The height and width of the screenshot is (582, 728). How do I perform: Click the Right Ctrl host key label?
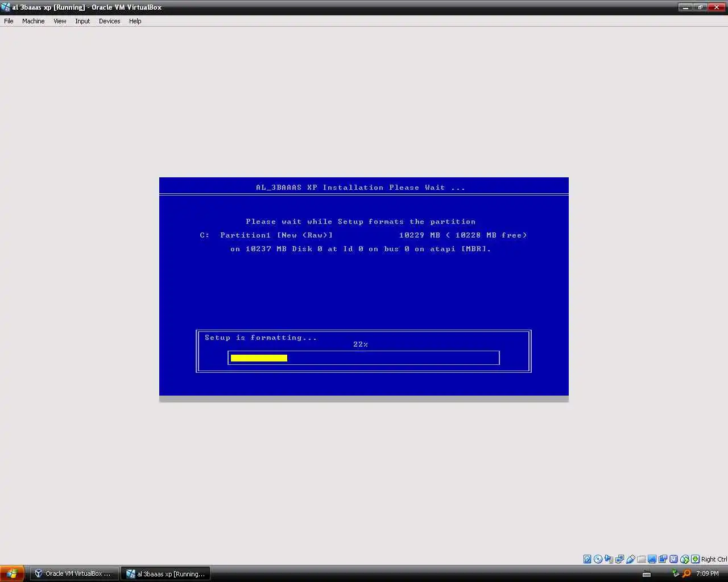coord(714,559)
